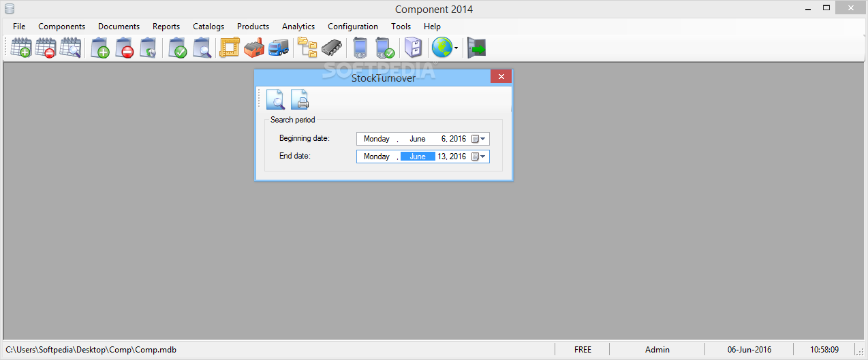Viewport: 868px width, 360px height.
Task: Open the Help menu
Action: pyautogui.click(x=432, y=27)
